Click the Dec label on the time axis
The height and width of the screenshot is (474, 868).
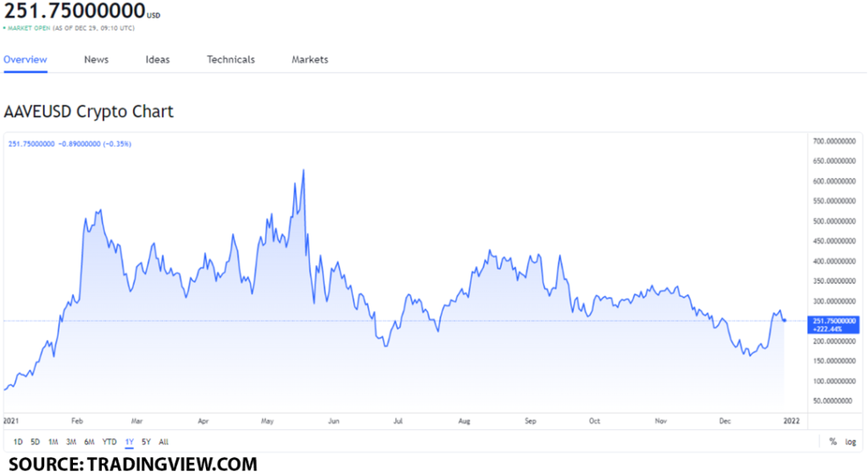point(726,421)
